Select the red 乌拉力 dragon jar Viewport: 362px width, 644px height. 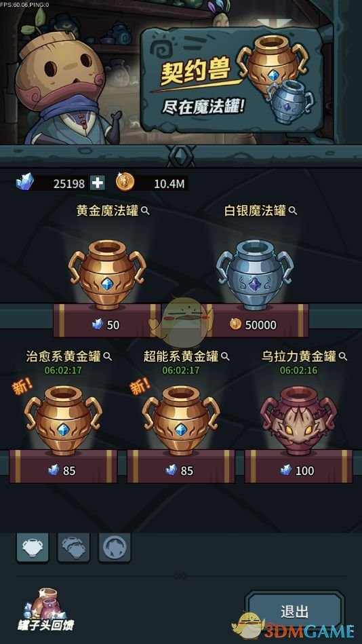coord(299,420)
